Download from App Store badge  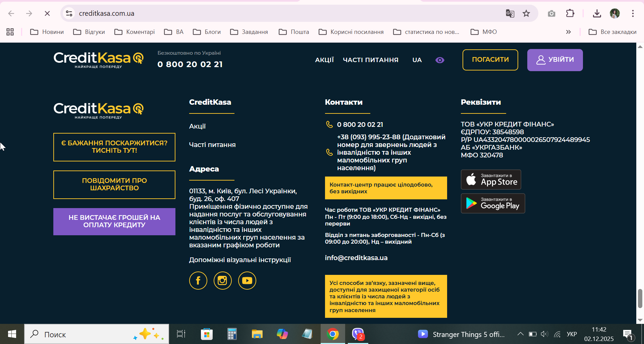click(491, 180)
